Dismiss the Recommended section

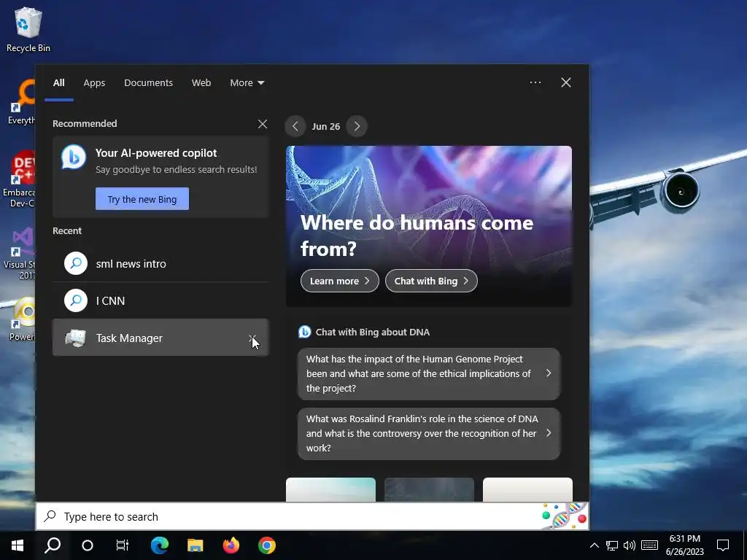click(x=263, y=124)
